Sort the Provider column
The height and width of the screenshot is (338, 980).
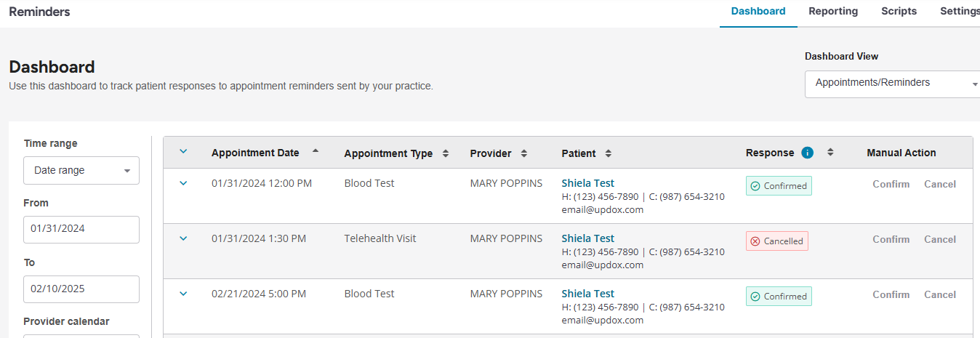point(523,153)
